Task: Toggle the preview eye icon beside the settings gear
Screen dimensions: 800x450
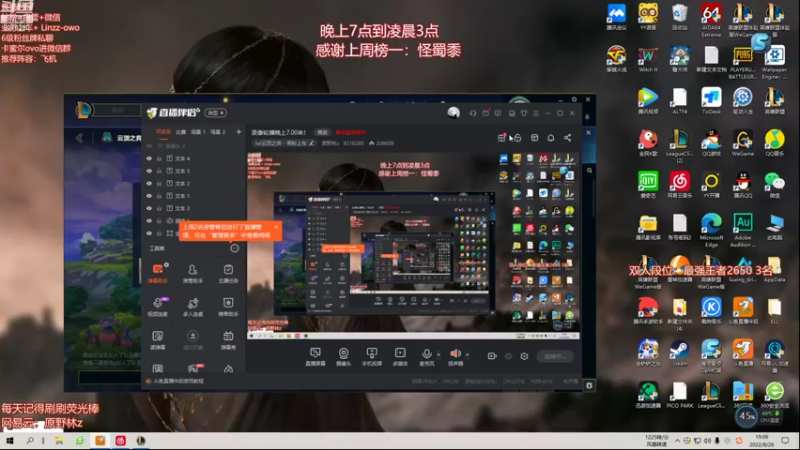Action: 508,356
